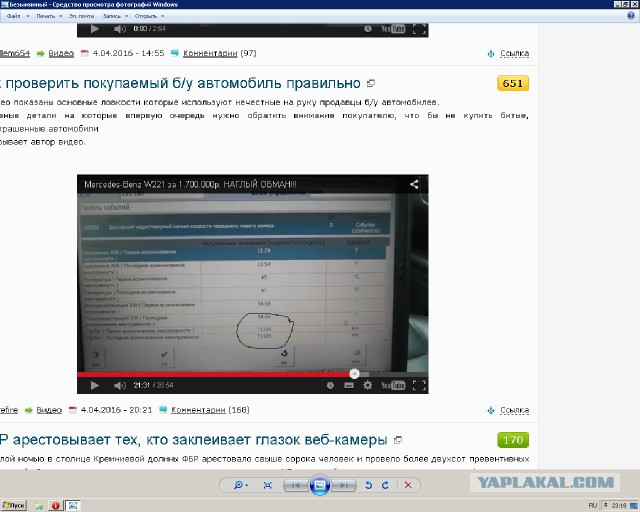Viewport: 640px width, 512px height.
Task: Click the Пуск start button
Action: click(x=13, y=505)
